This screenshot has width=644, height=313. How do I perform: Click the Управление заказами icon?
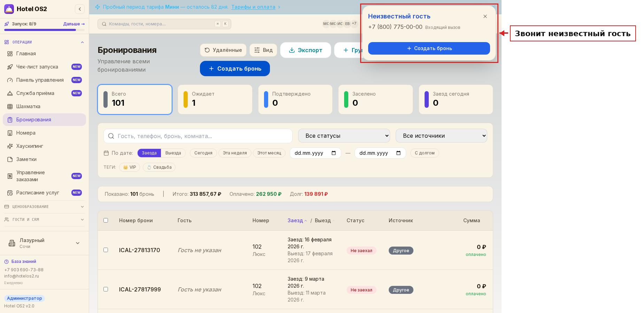pyautogui.click(x=10, y=176)
